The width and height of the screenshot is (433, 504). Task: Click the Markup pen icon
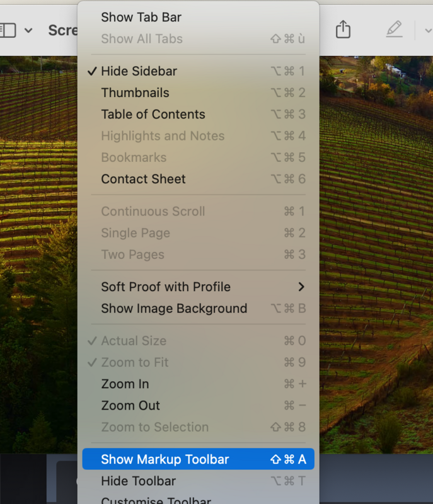(394, 29)
